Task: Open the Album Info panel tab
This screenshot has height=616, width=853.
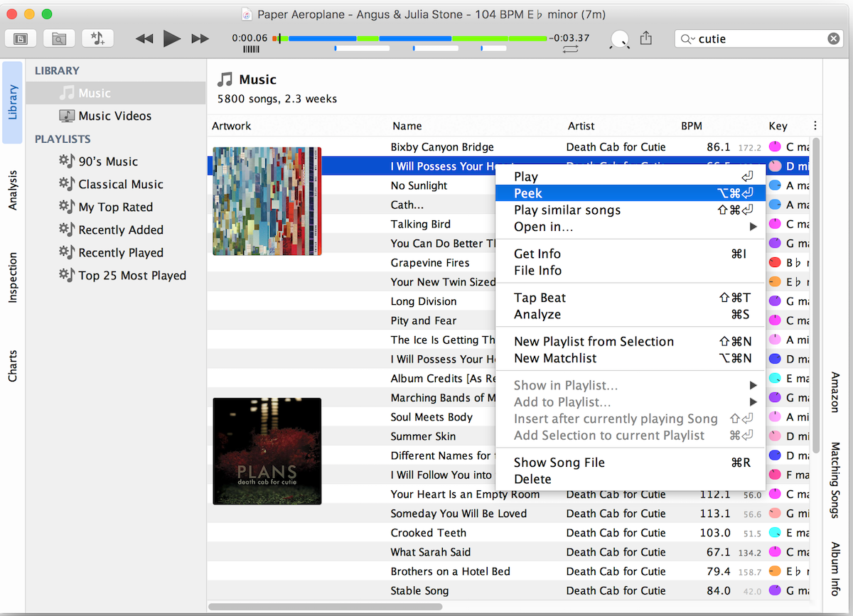Action: click(835, 568)
